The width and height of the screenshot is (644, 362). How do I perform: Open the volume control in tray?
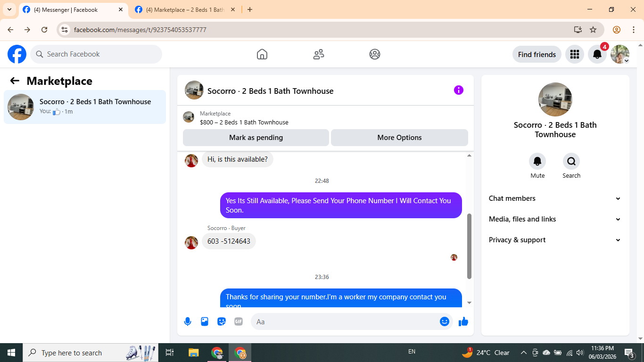coord(580,353)
